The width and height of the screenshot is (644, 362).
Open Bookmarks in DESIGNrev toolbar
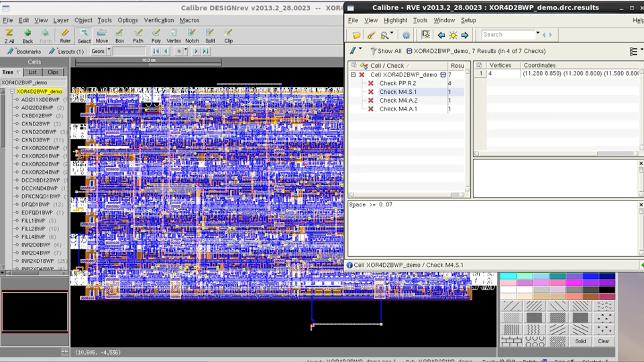(x=24, y=52)
